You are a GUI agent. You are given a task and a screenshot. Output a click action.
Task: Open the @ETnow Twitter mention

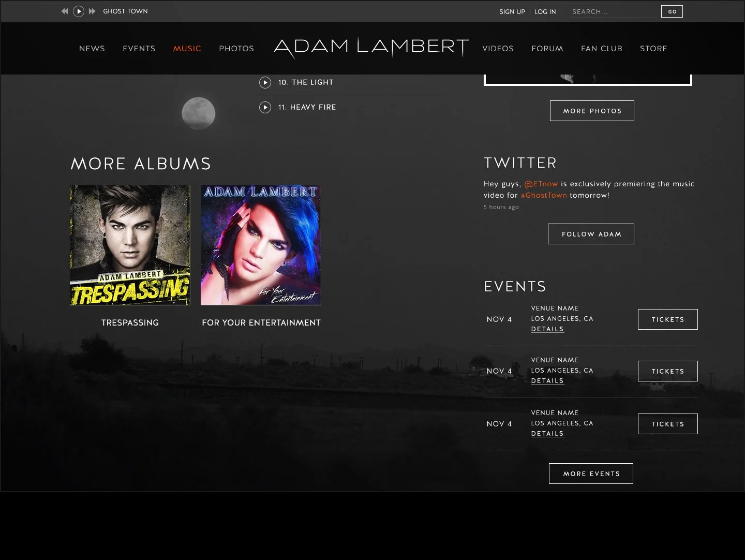[541, 184]
